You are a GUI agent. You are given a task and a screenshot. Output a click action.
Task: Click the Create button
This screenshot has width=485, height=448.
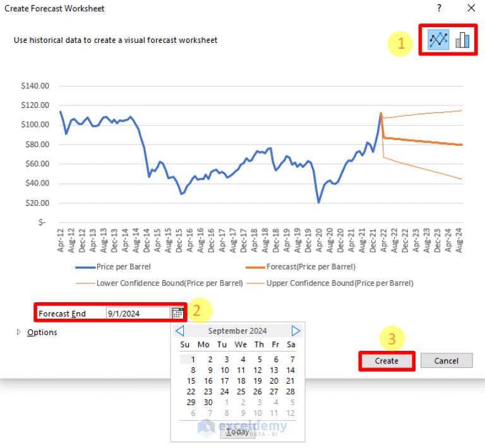(x=386, y=360)
